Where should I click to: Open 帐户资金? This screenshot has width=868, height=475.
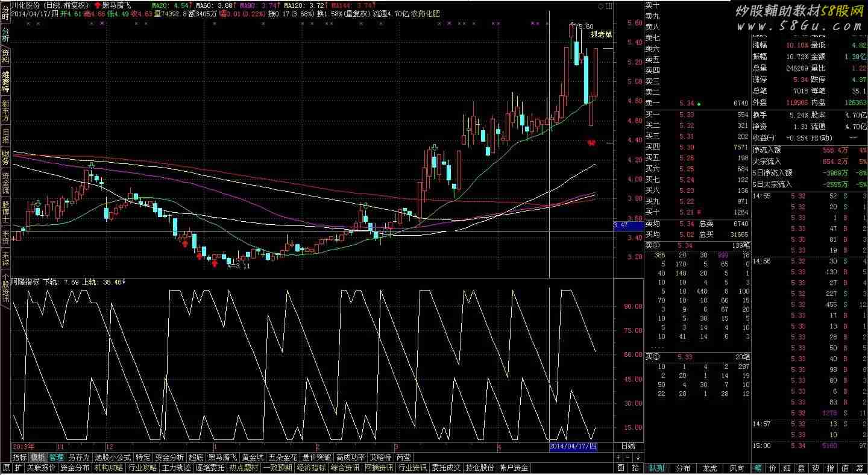(x=514, y=468)
